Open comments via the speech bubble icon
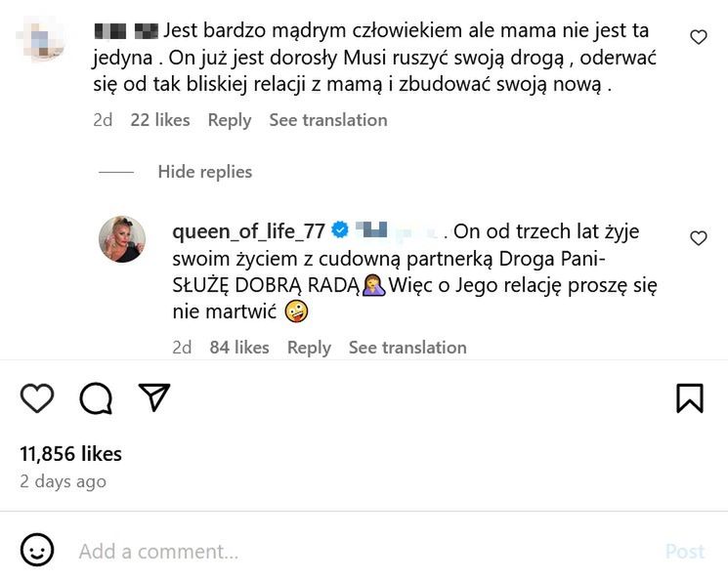This screenshot has height=580, width=728. tap(96, 397)
